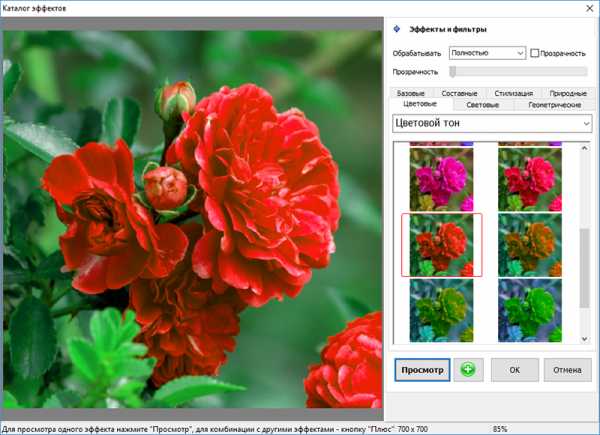Switch to the Световые tab
600x435 pixels.
tap(483, 105)
